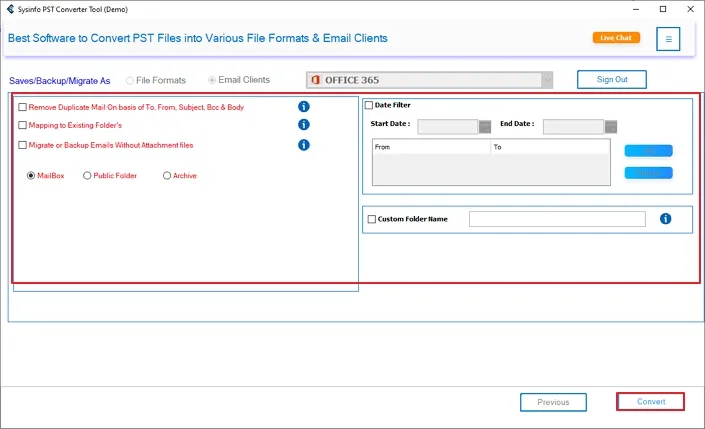Open Live Chat support button
The width and height of the screenshot is (705, 429).
616,38
